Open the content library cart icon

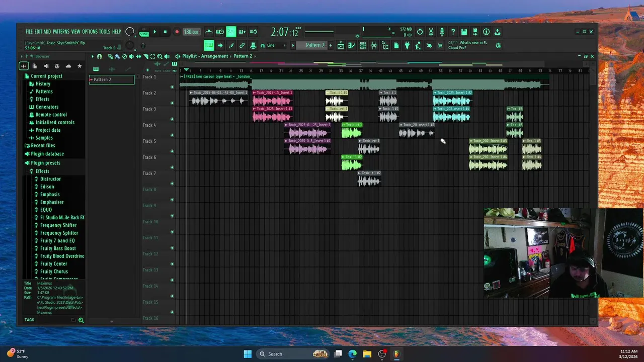440,45
